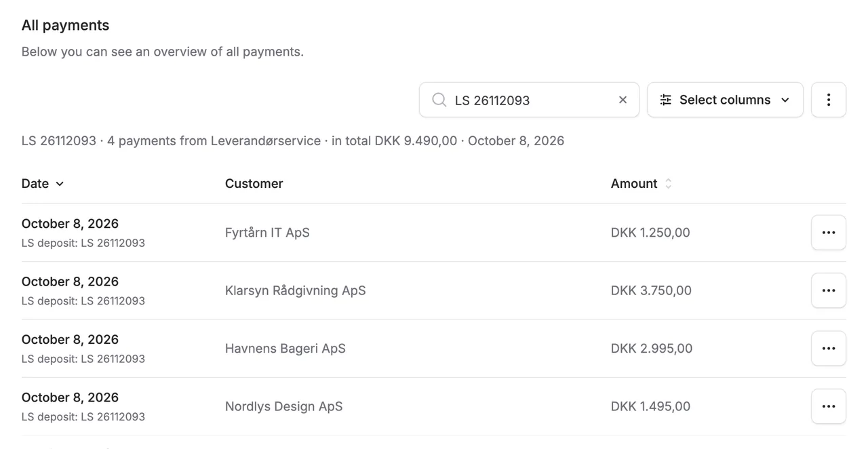Click the 'Below you can see an overview' text

click(163, 52)
